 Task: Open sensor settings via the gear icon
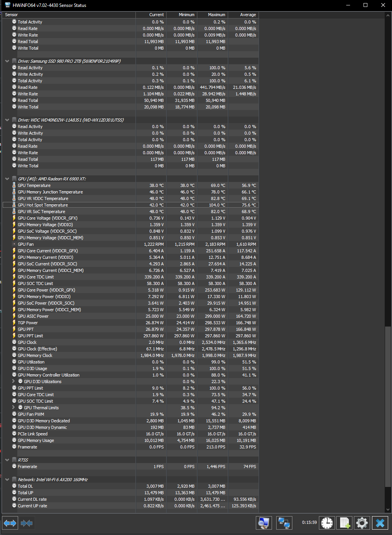point(362,523)
